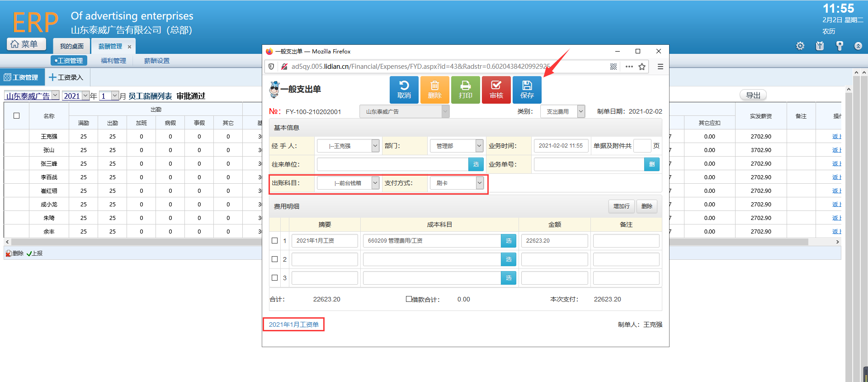The height and width of the screenshot is (382, 868).
Task: Click the row 1 金额 field 22623.20
Action: tap(554, 241)
